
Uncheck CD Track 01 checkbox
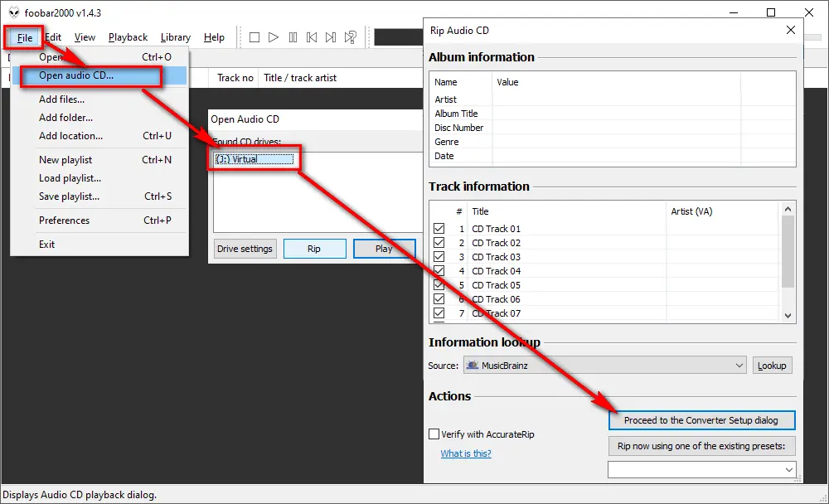[439, 229]
